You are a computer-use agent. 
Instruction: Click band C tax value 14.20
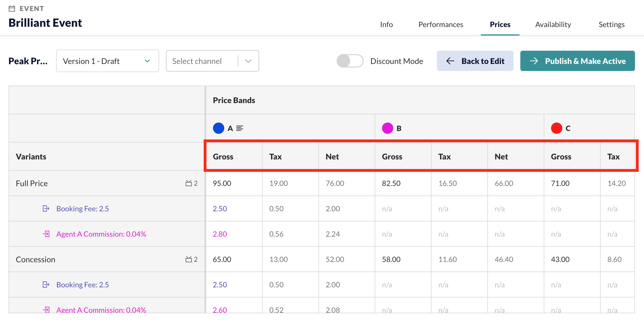click(616, 183)
